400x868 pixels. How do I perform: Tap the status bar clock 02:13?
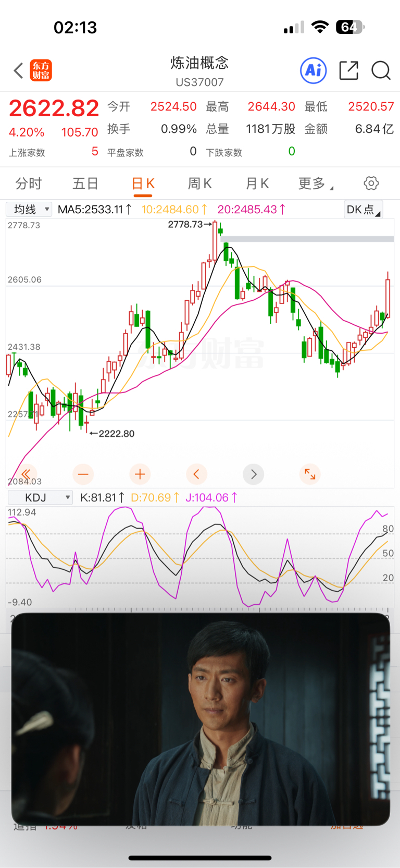click(76, 27)
